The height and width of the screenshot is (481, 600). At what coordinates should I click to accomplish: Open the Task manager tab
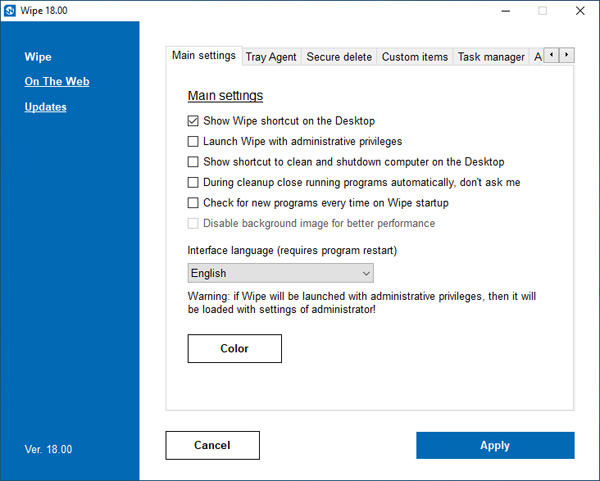click(491, 57)
